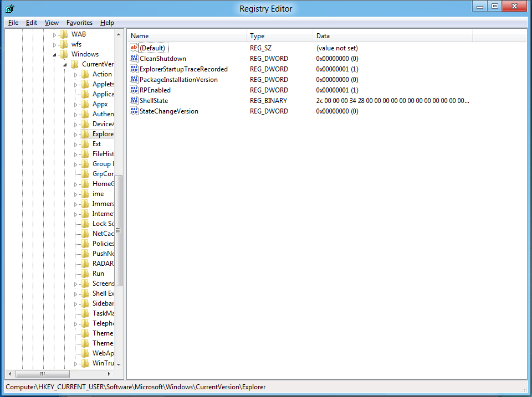Image resolution: width=532 pixels, height=397 pixels.
Task: Expand the WAB key in tree
Action: point(55,34)
